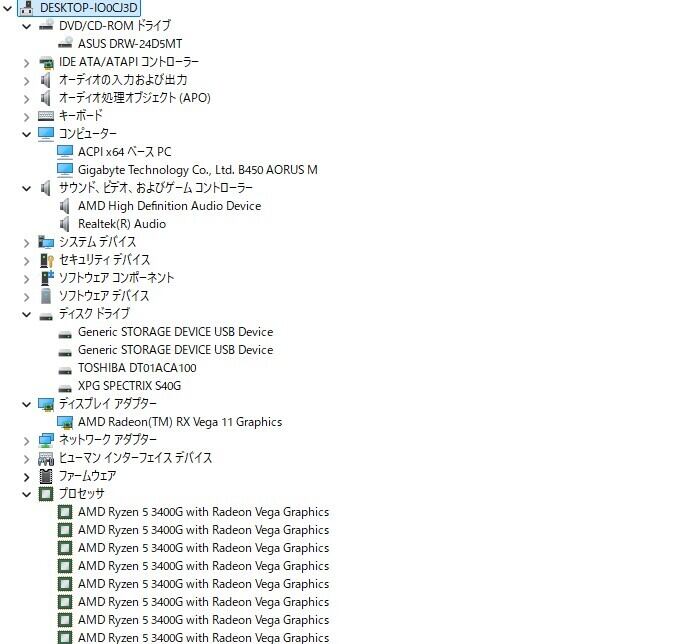Screen dimensions: 677x644
Task: Select the first Generic STORAGE DEVICE USB Device
Action: pyautogui.click(x=175, y=331)
